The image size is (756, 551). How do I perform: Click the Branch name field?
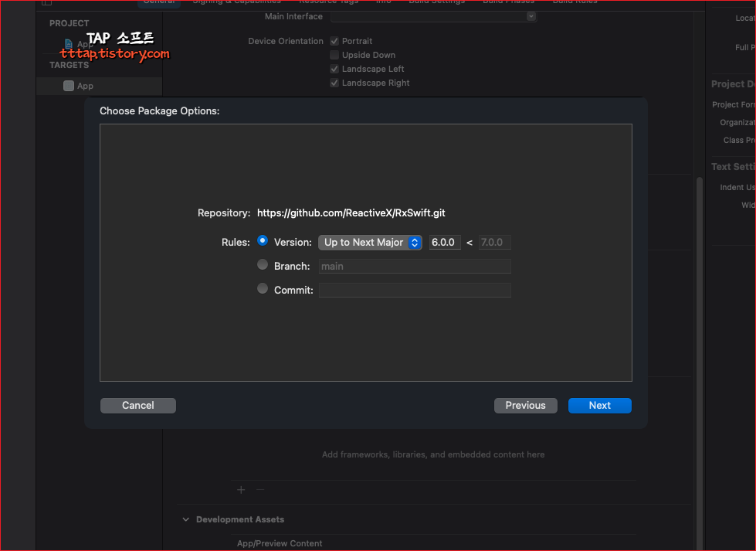(415, 267)
